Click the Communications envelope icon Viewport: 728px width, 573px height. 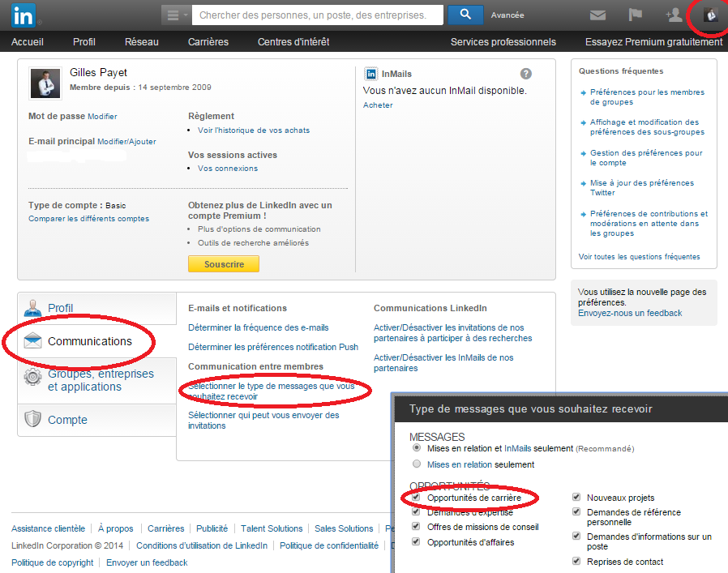pos(32,341)
